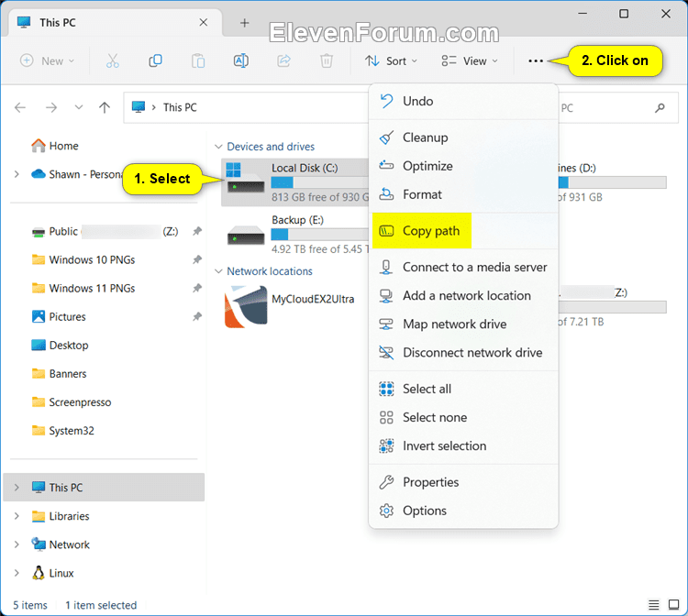Choose Invert selection from the menu
Image resolution: width=688 pixels, height=616 pixels.
(x=463, y=445)
